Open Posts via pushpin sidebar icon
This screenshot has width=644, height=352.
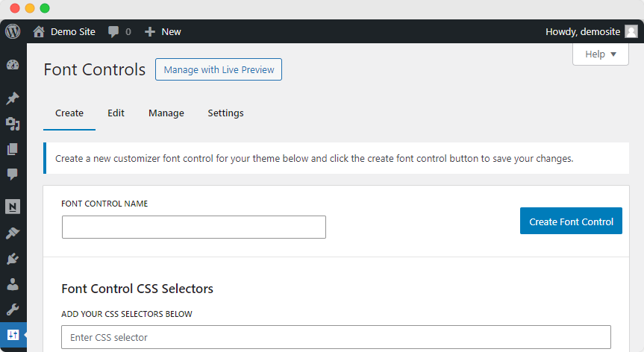pyautogui.click(x=13, y=98)
